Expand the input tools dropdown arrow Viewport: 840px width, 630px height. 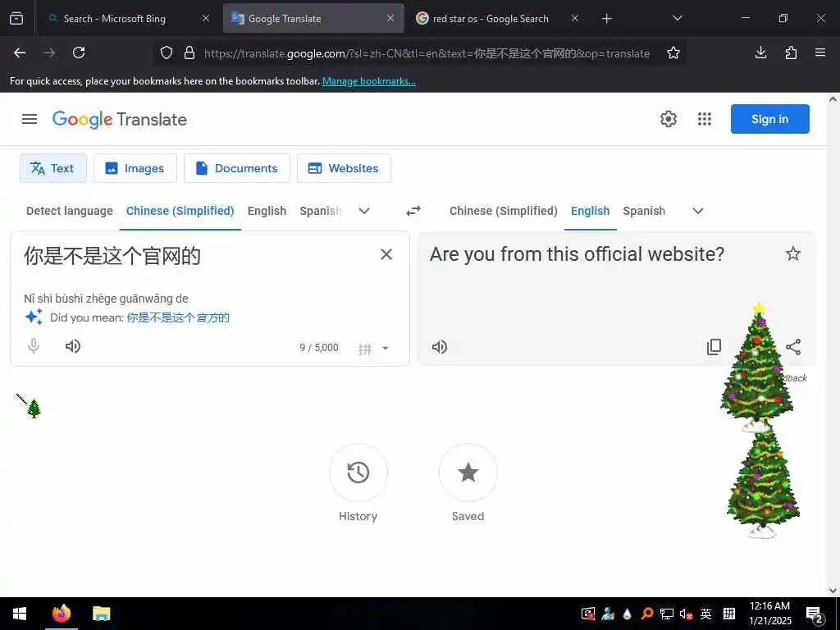386,348
